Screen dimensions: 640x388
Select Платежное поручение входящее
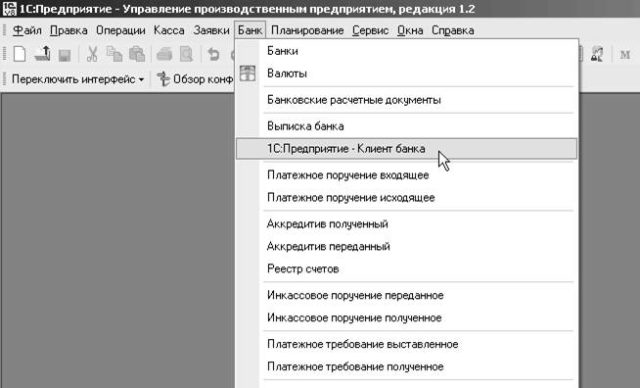tap(407, 175)
